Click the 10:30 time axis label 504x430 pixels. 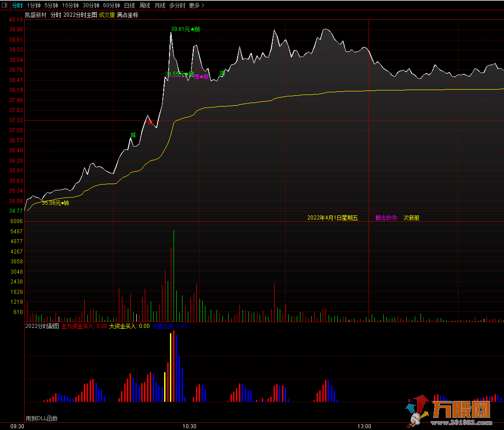[189, 426]
